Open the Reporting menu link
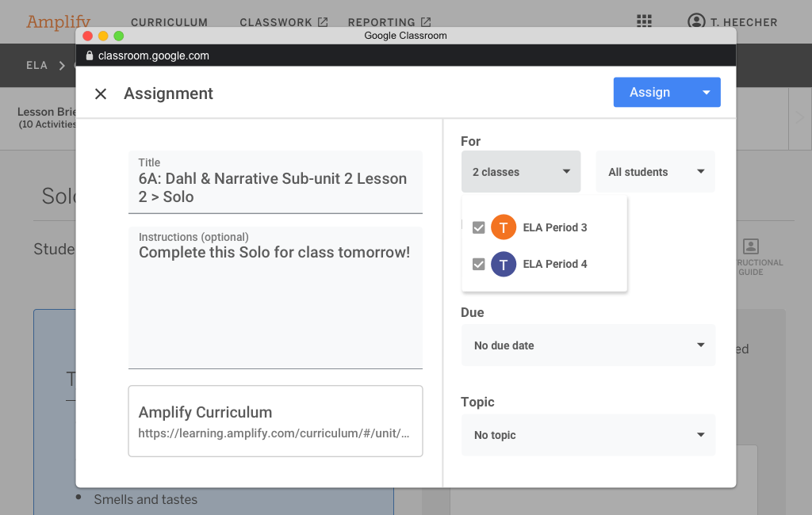The width and height of the screenshot is (812, 515). pyautogui.click(x=389, y=22)
